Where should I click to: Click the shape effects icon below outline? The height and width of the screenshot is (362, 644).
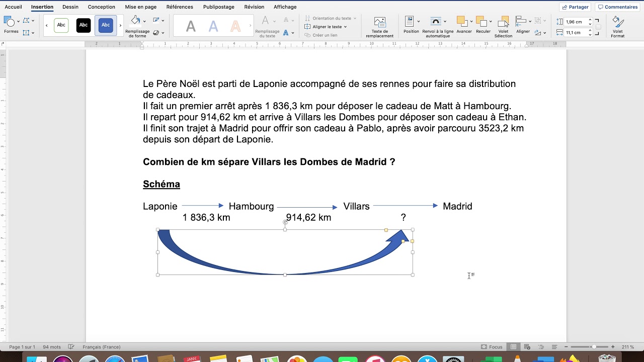click(156, 33)
